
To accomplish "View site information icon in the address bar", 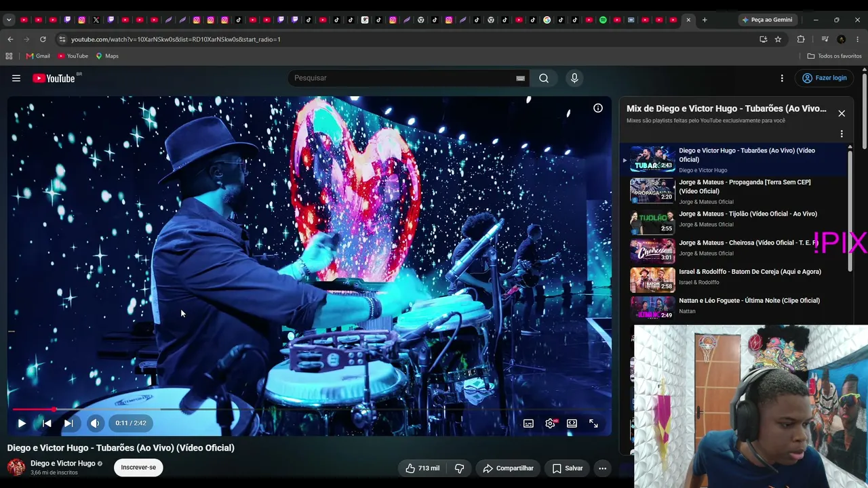I will pos(62,39).
